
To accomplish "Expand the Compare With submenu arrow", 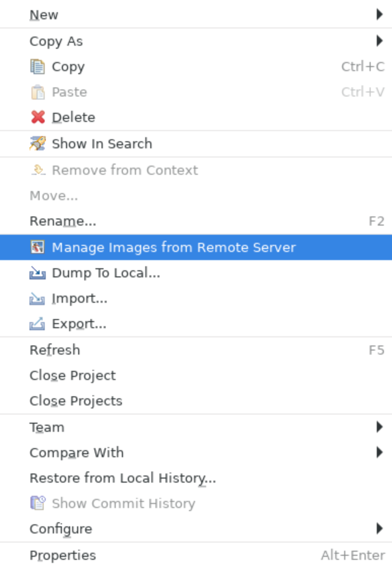I will [379, 452].
